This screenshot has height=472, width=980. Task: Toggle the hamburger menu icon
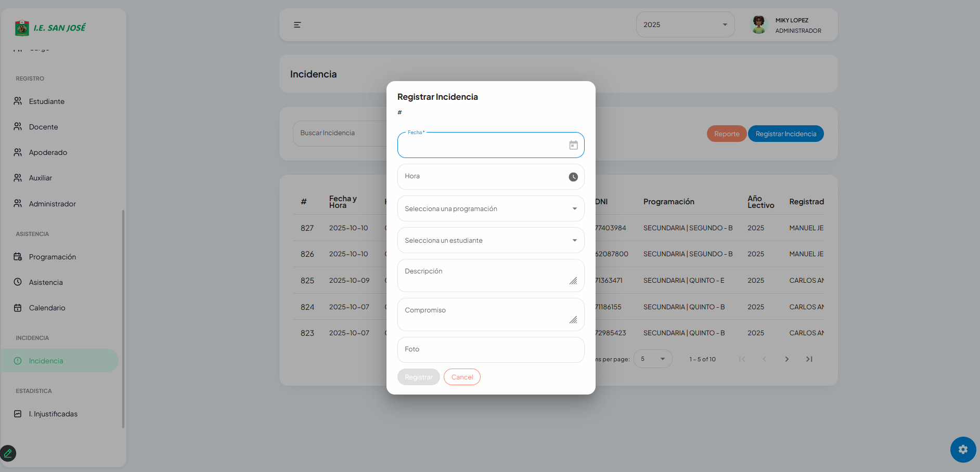pos(298,25)
